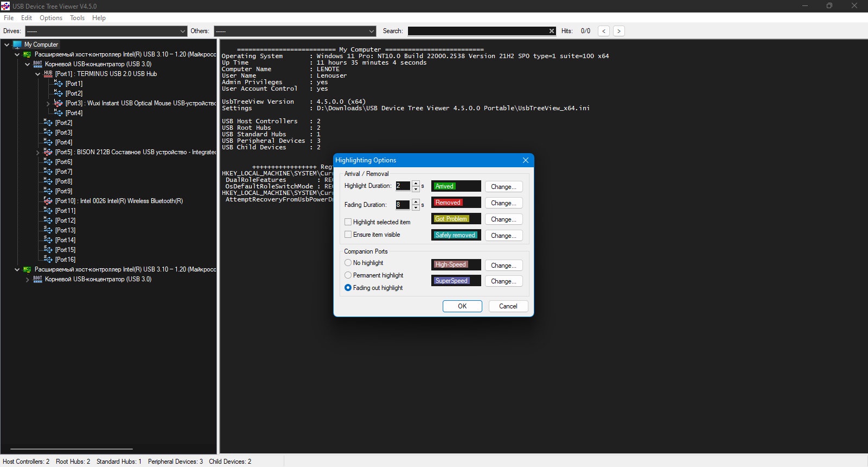Screen dimensions: 868x467
Task: Click the TERMINUS USB 2.0 hub icon
Action: pyautogui.click(x=48, y=74)
